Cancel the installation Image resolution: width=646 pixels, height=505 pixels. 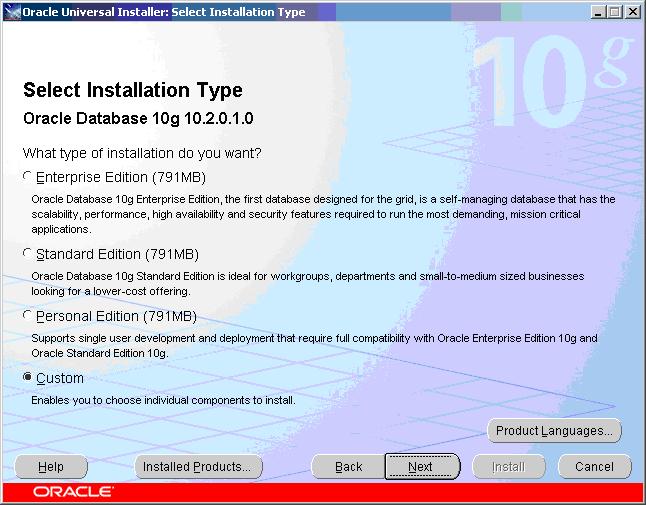pyautogui.click(x=594, y=467)
